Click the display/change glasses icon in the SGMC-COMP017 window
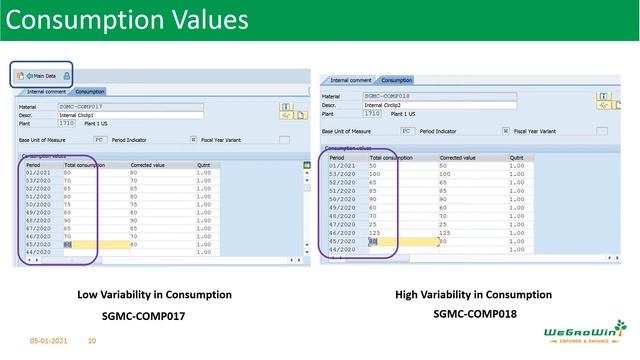 (286, 116)
